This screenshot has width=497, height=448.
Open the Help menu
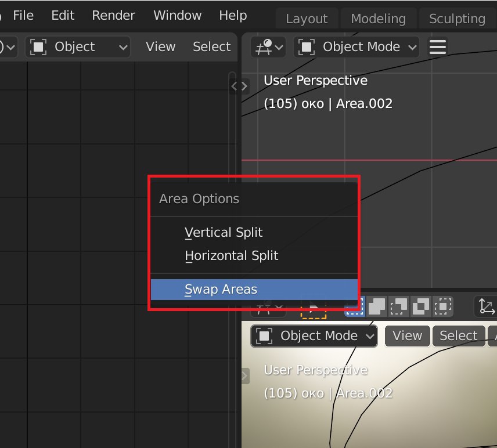[233, 15]
